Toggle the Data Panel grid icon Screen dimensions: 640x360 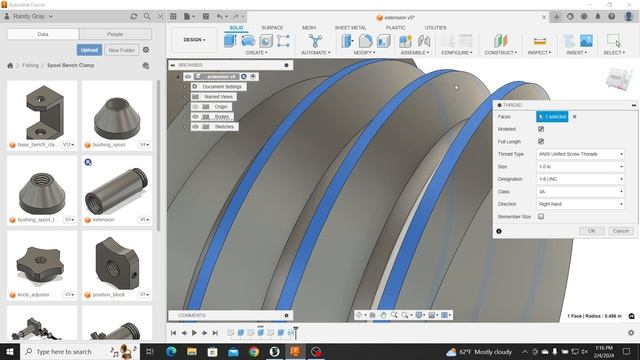coord(173,16)
